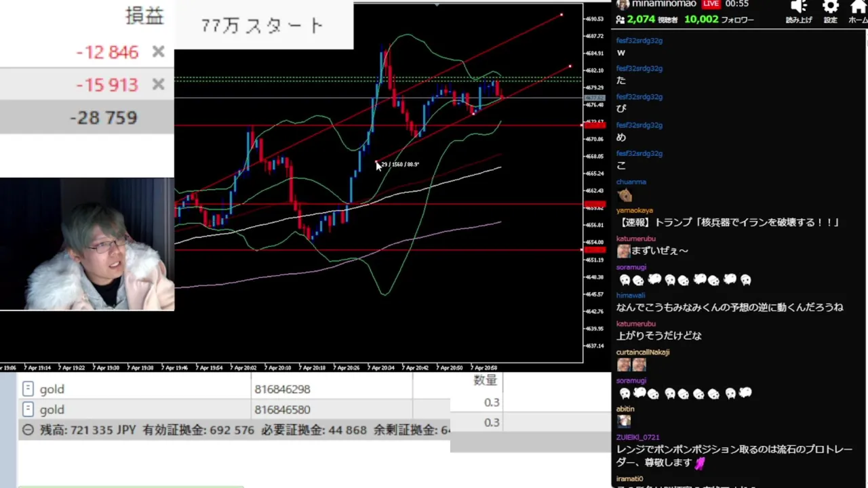Select the total loss -28 759
The height and width of the screenshot is (488, 868).
(104, 117)
